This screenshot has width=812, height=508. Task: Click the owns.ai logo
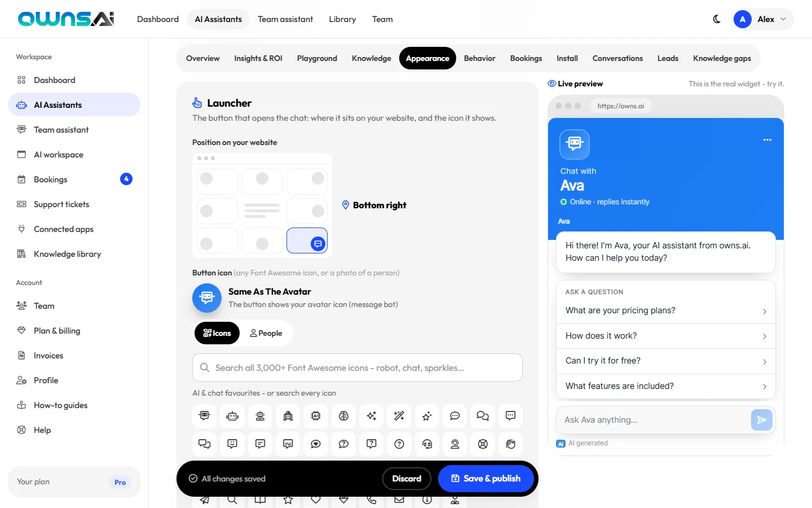click(66, 19)
